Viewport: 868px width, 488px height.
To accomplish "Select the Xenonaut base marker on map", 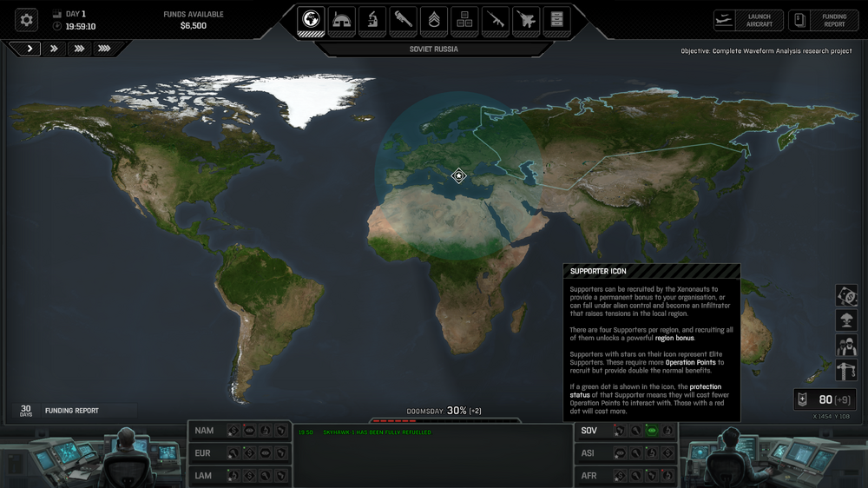I will [x=458, y=175].
